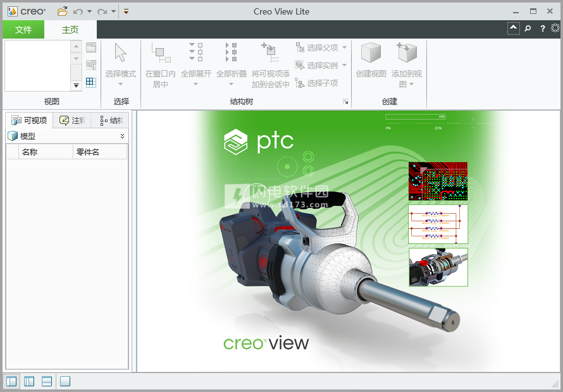
Task: Click the 零件名 column header
Action: tap(100, 152)
